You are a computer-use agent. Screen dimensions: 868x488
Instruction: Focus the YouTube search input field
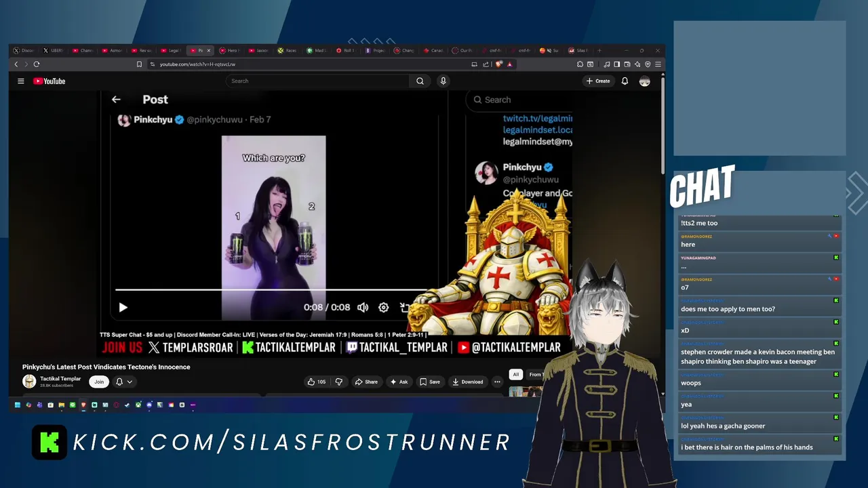[x=318, y=81]
